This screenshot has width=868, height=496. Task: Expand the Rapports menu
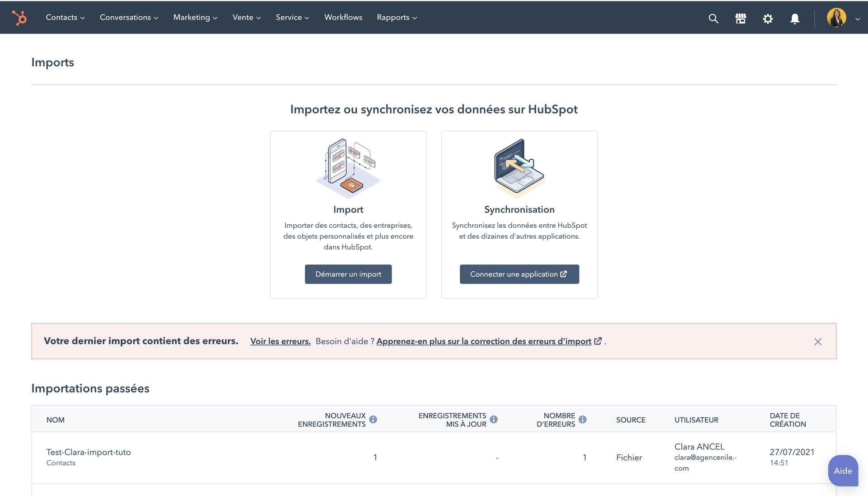tap(397, 17)
